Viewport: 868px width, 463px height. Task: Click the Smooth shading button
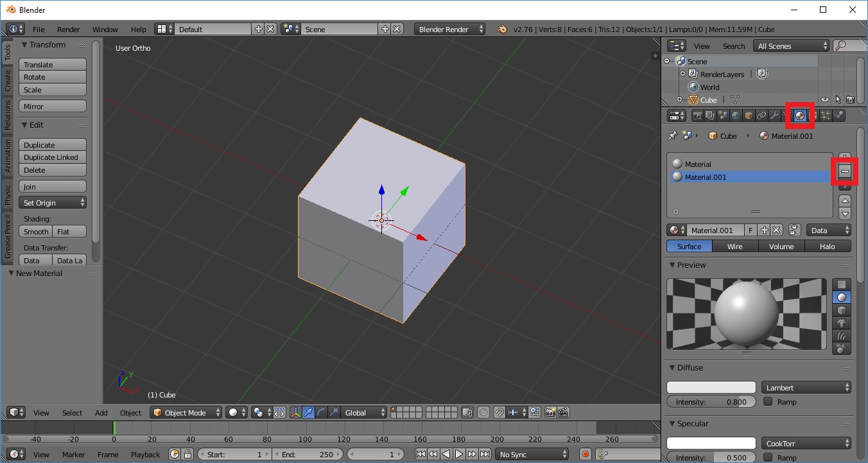point(36,231)
